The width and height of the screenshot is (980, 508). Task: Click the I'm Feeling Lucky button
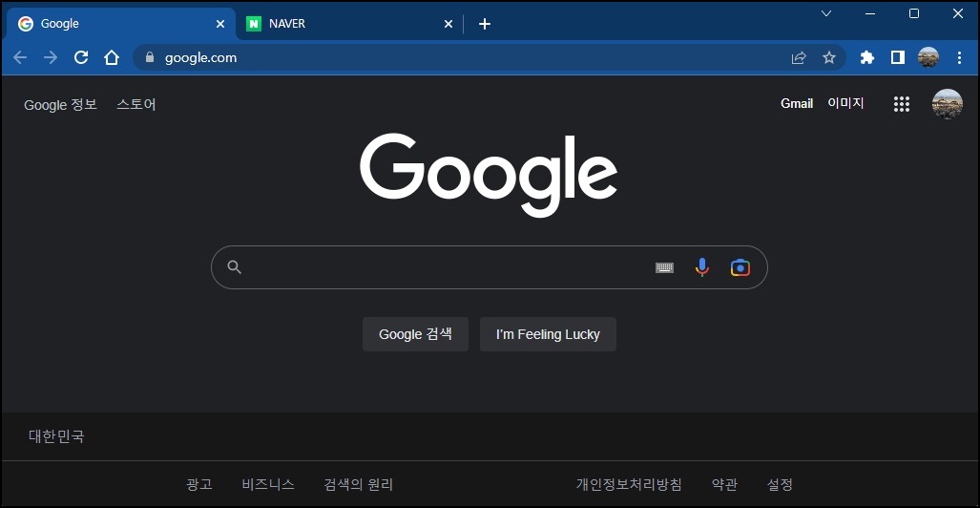tap(548, 334)
